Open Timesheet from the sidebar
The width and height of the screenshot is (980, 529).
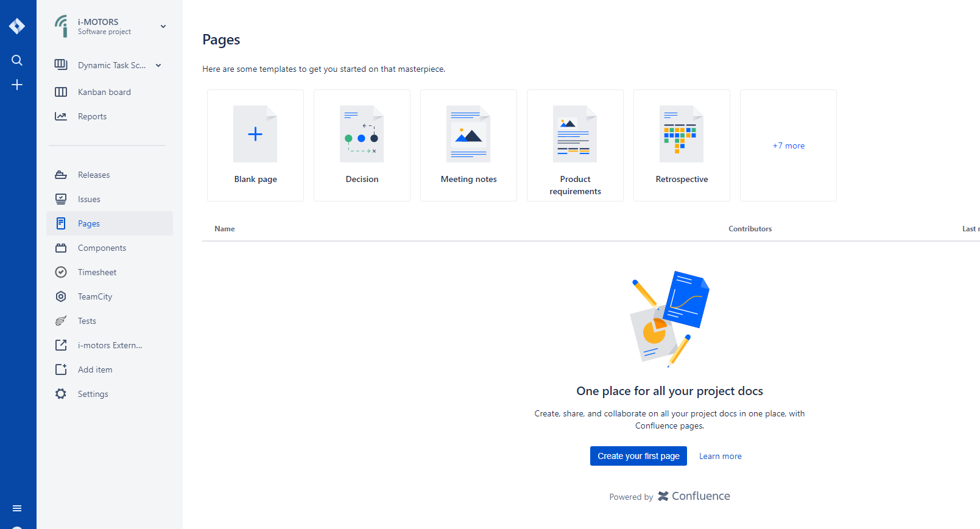pyautogui.click(x=110, y=272)
